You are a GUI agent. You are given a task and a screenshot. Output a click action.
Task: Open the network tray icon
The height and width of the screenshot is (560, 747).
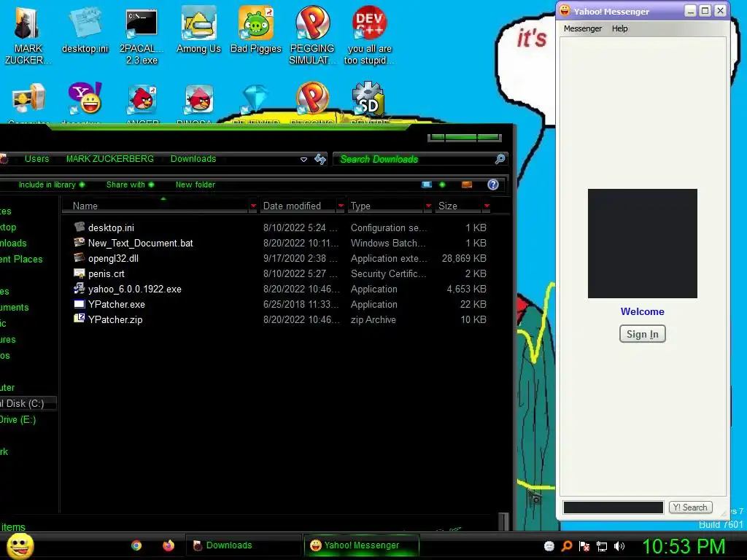coord(602,546)
